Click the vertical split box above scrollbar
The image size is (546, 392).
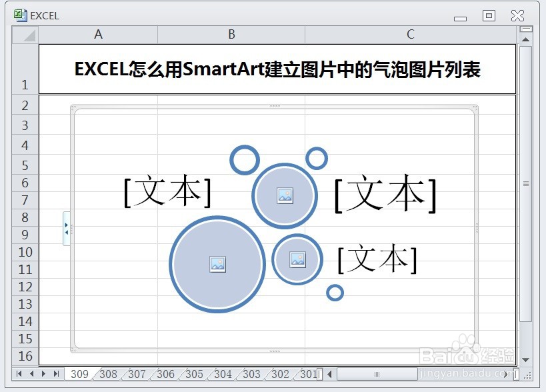[526, 29]
